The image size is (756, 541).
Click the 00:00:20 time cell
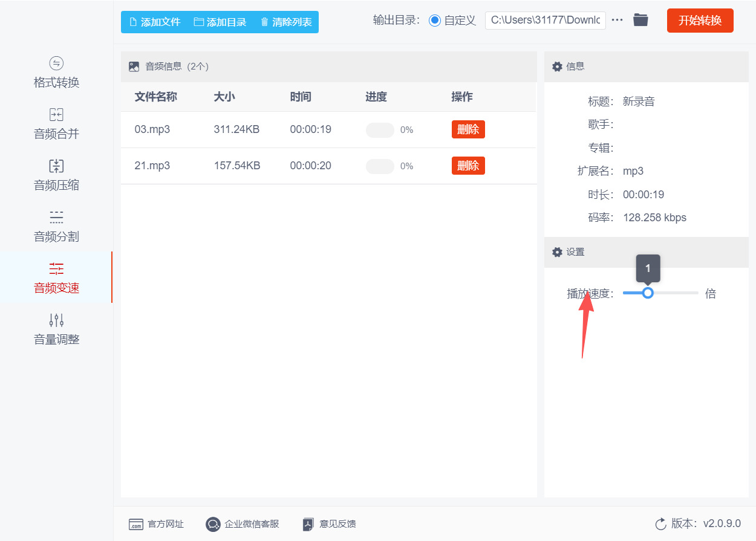tap(310, 166)
